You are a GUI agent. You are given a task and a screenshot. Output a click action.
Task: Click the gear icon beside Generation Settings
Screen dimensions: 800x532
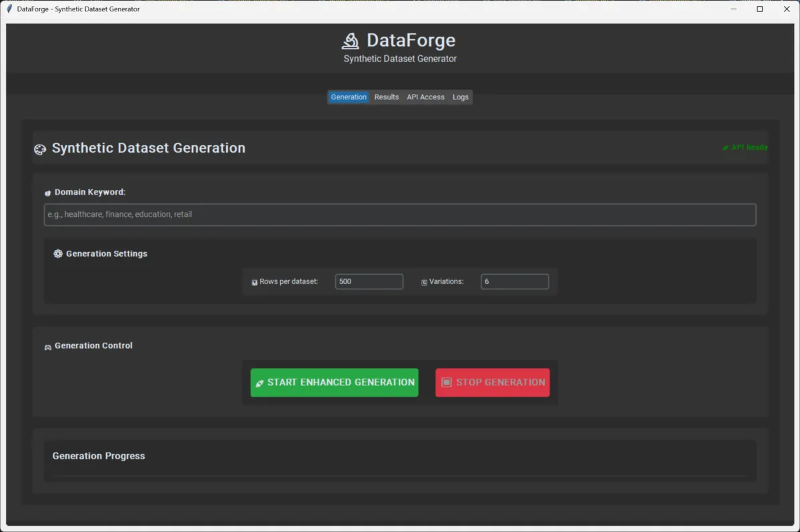pyautogui.click(x=58, y=253)
